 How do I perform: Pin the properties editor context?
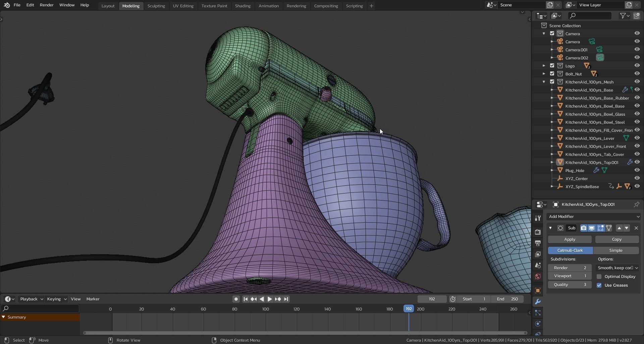(x=636, y=205)
